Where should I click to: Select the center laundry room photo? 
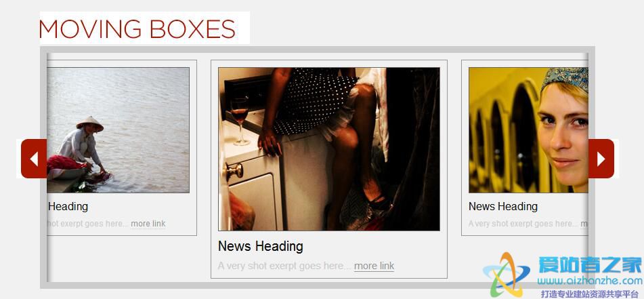[329, 149]
